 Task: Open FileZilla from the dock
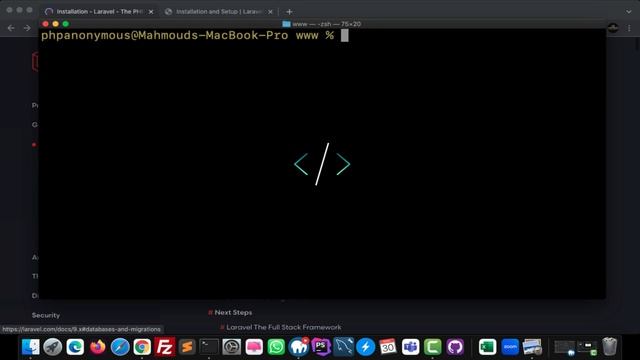(164, 347)
